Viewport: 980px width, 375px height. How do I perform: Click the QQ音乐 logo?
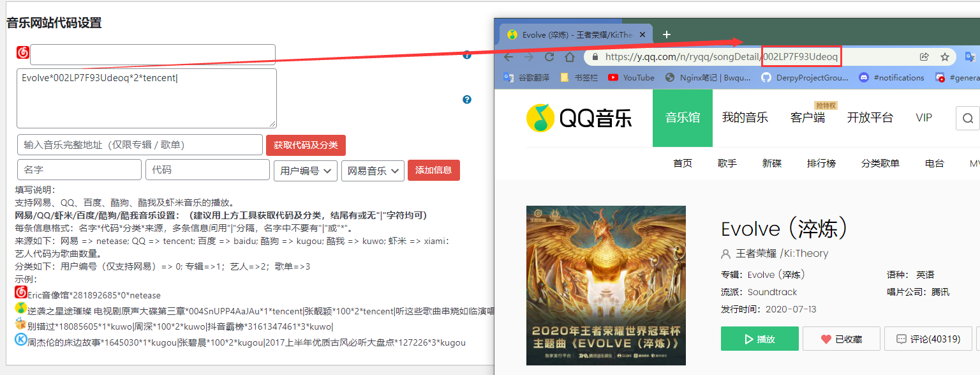point(579,118)
